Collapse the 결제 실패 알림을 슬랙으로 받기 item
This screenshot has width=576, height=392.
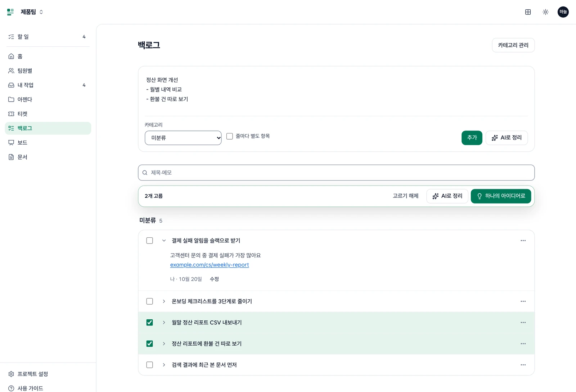coord(164,241)
